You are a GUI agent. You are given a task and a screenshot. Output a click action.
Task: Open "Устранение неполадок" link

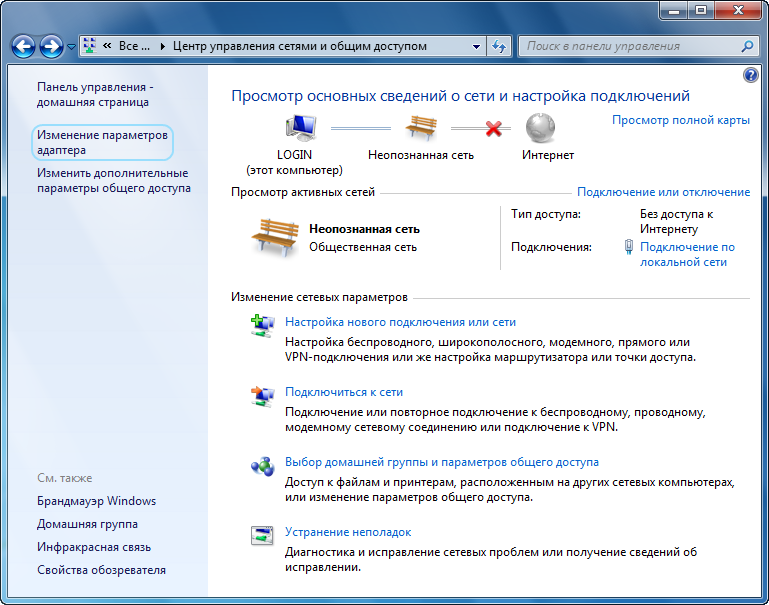point(348,532)
